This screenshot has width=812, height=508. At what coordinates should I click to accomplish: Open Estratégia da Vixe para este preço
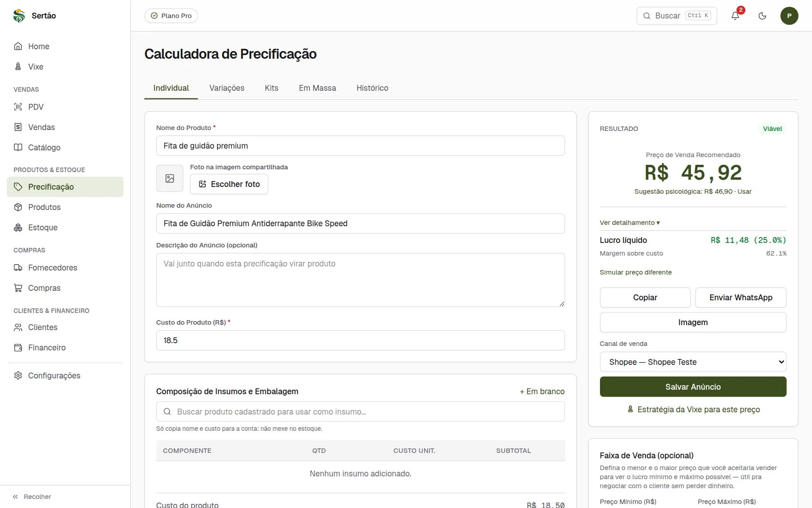(693, 409)
